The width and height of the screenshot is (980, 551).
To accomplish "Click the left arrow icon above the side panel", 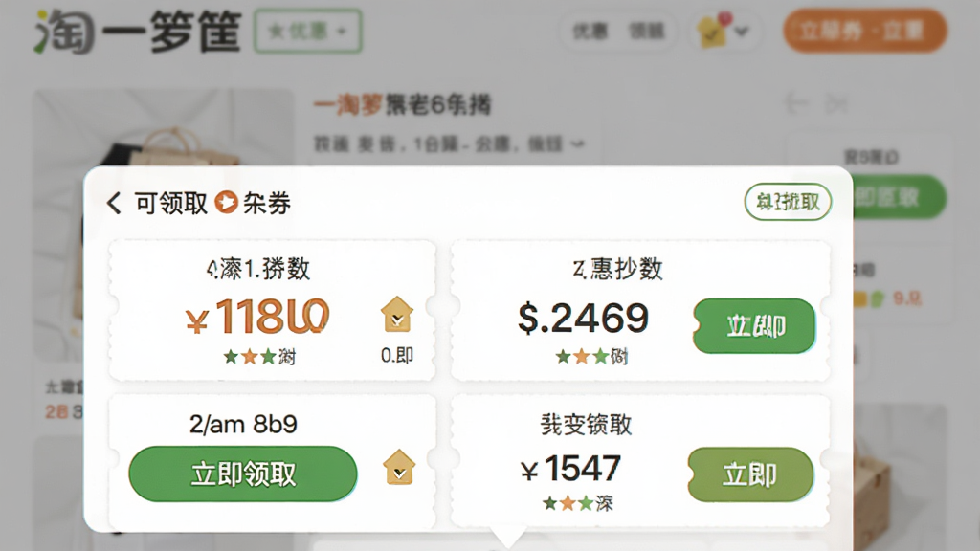I will click(796, 103).
